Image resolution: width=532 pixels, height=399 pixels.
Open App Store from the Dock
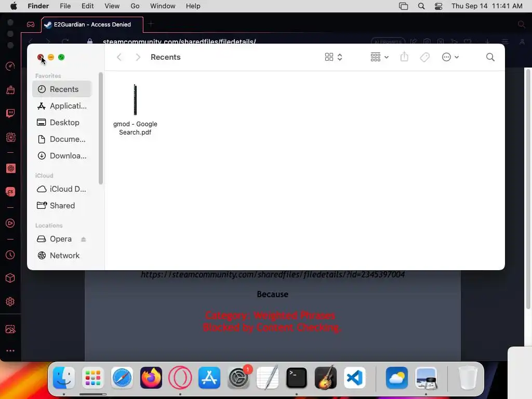(x=209, y=378)
